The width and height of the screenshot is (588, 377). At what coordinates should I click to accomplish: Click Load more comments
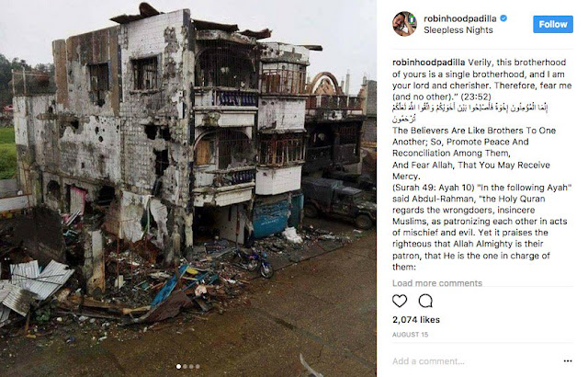[437, 283]
